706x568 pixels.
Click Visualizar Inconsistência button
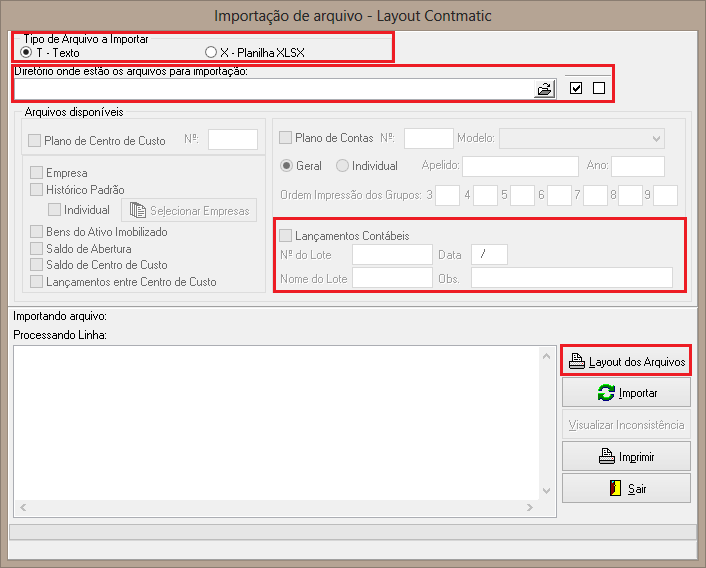pyautogui.click(x=626, y=424)
